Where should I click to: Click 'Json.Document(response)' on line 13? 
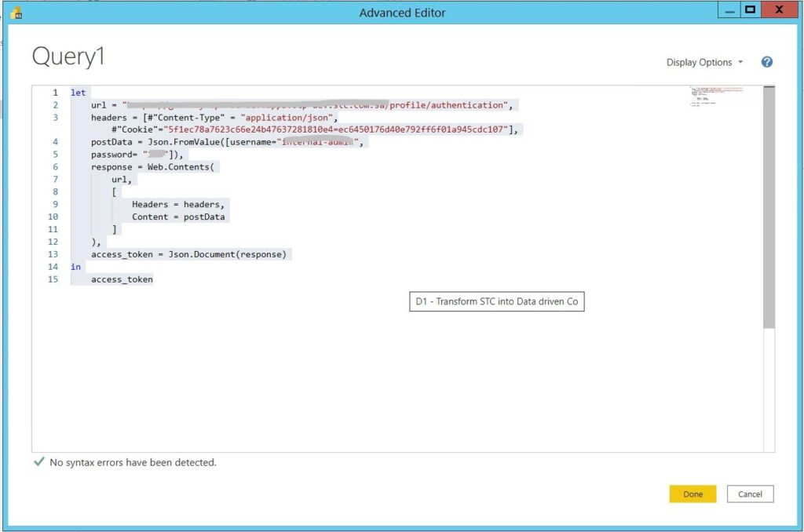pyautogui.click(x=227, y=254)
